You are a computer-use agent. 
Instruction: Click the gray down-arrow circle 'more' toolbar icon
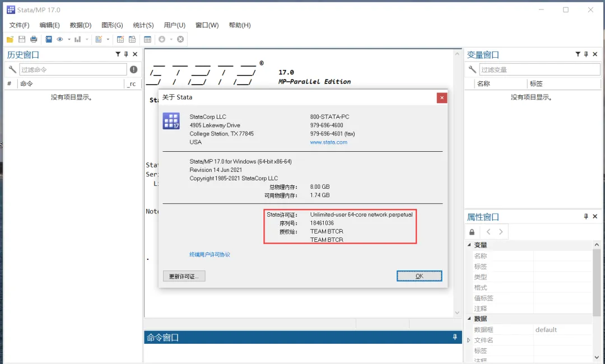coord(162,39)
